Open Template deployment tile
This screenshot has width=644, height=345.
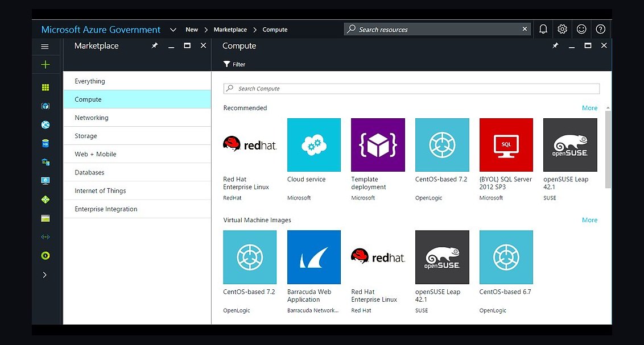click(378, 160)
